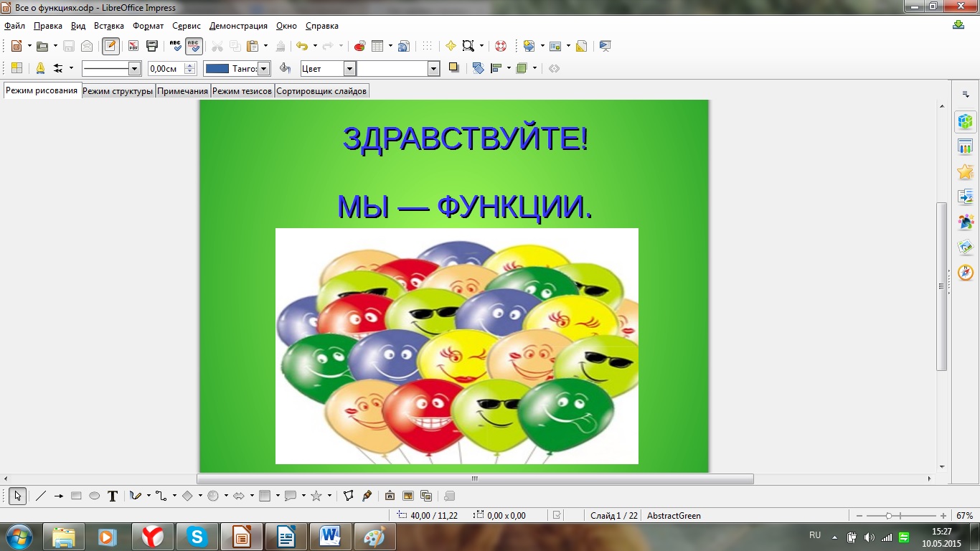Expand the line style dropdown

point(133,69)
